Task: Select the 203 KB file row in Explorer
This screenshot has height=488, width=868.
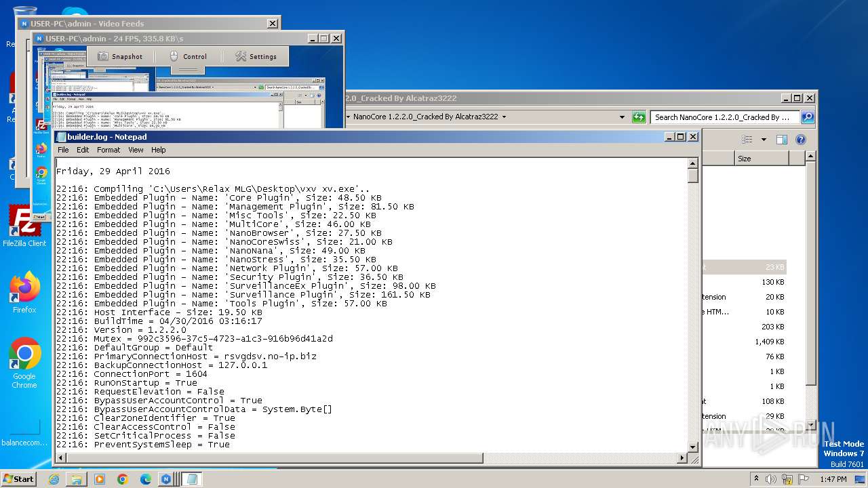Action: point(744,327)
